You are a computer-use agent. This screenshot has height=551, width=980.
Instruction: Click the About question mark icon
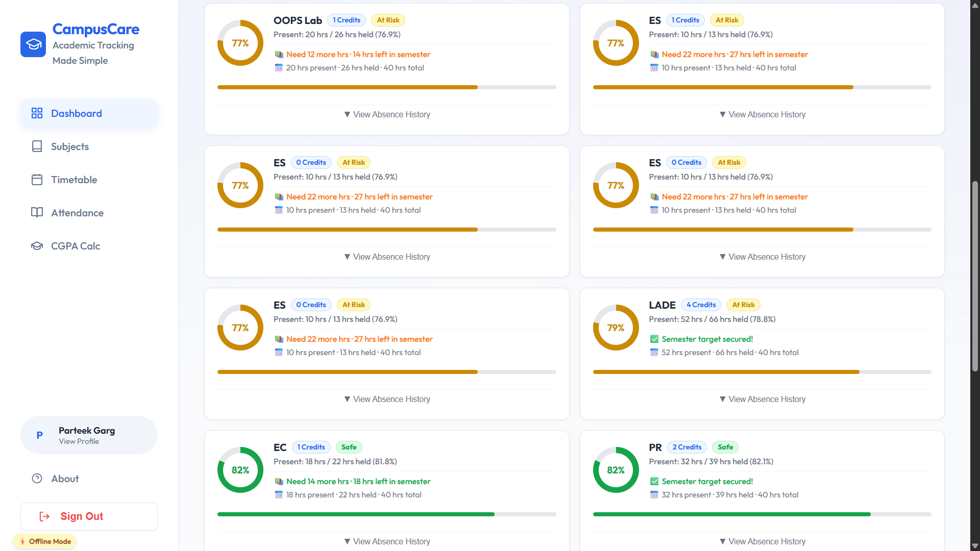point(37,479)
